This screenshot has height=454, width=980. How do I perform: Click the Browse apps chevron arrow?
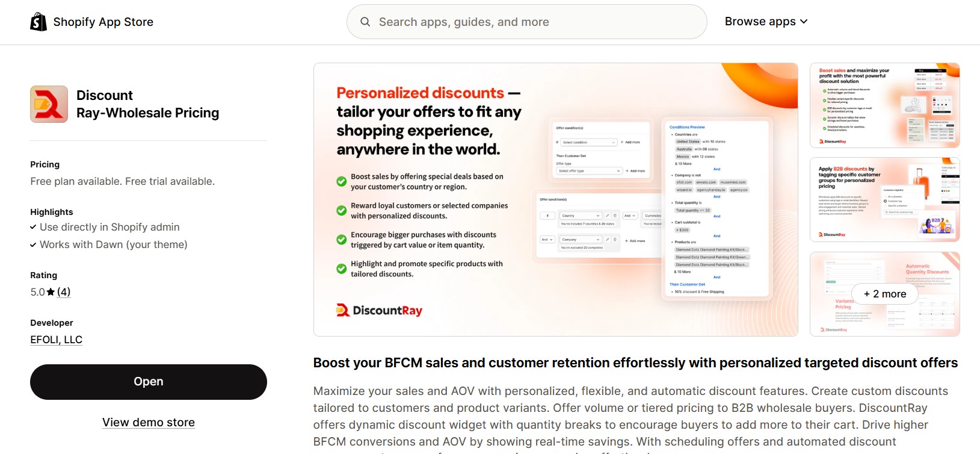click(804, 22)
